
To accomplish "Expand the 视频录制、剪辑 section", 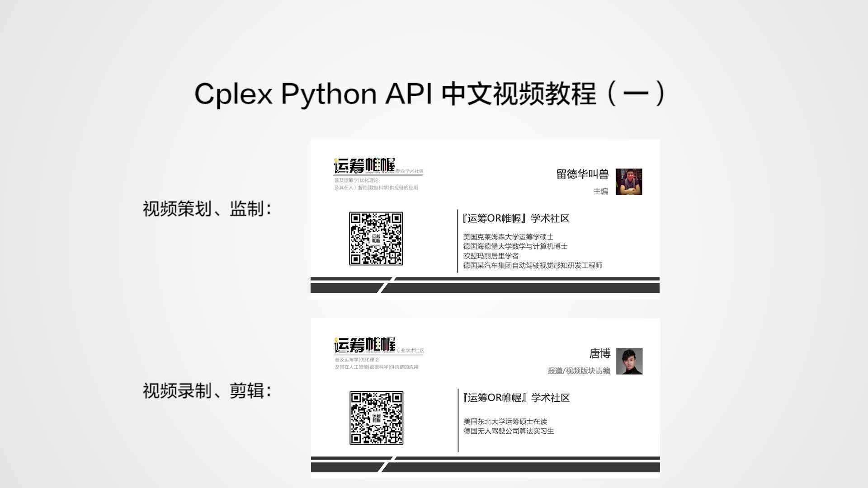I will 207,389.
